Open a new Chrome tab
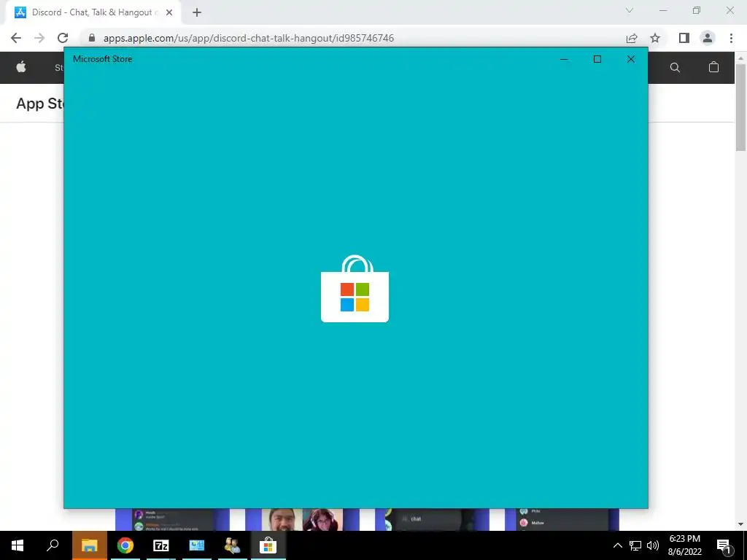Screen dimensions: 747x560 tap(197, 12)
